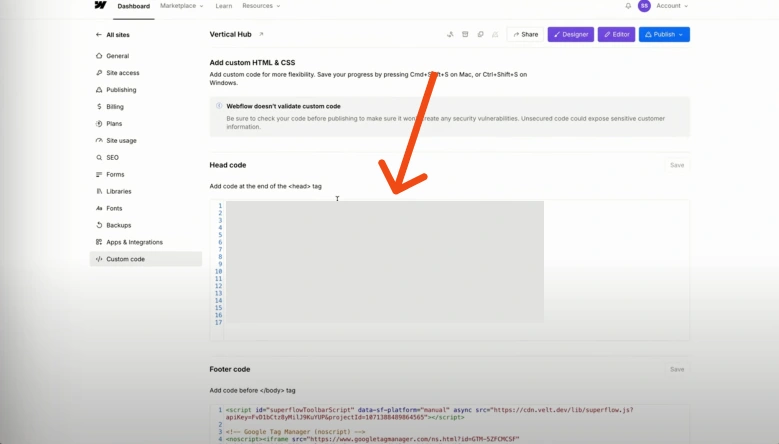Screen dimensions: 779x444
Task: Open Custom code settings in sidebar
Action: click(125, 259)
